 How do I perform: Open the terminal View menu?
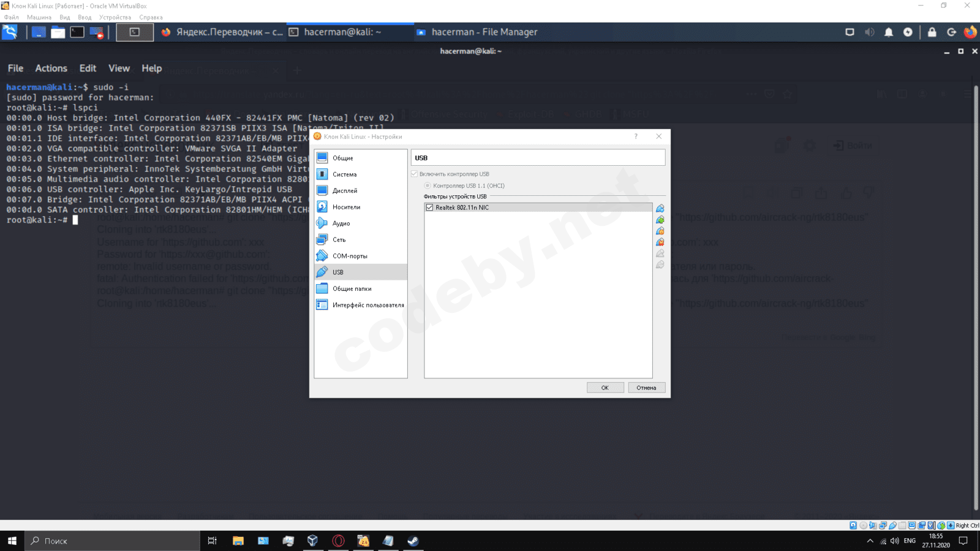point(119,69)
